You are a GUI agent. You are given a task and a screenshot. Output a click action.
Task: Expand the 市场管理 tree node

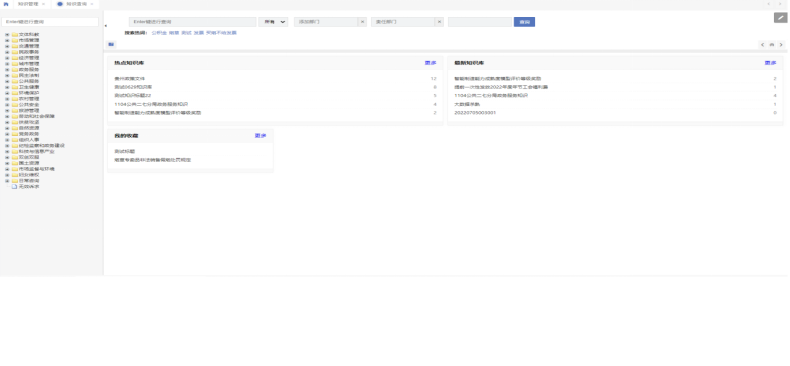7,40
